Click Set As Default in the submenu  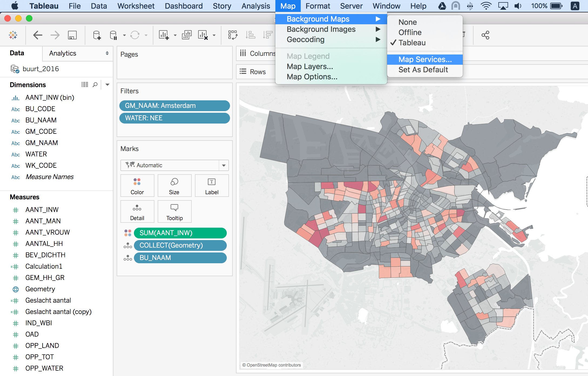click(x=423, y=70)
